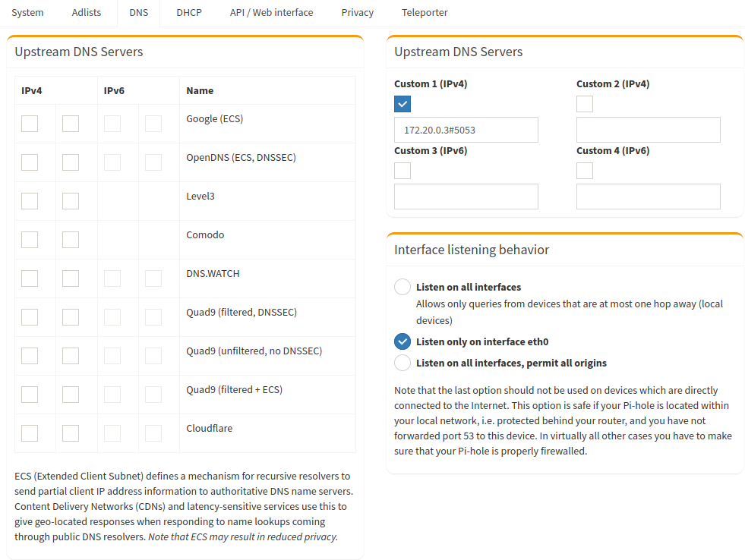This screenshot has height=560, width=745.
Task: Open the Privacy tab
Action: click(357, 13)
